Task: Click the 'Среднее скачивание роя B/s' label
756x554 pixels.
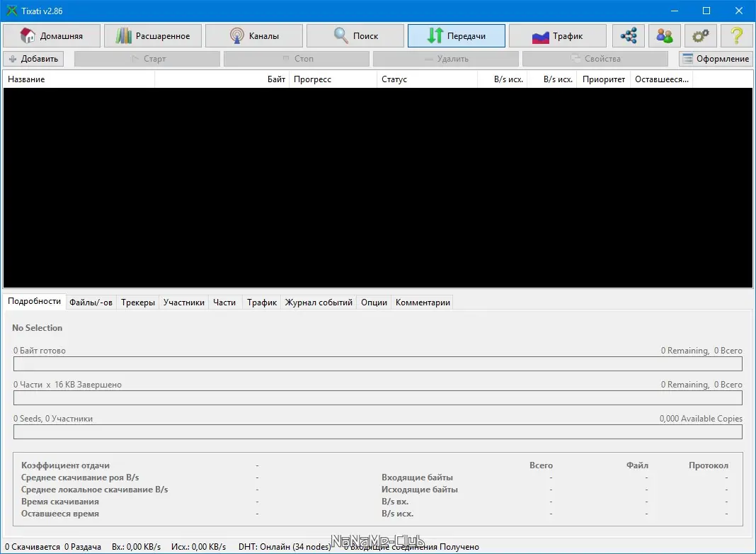Action: 80,477
